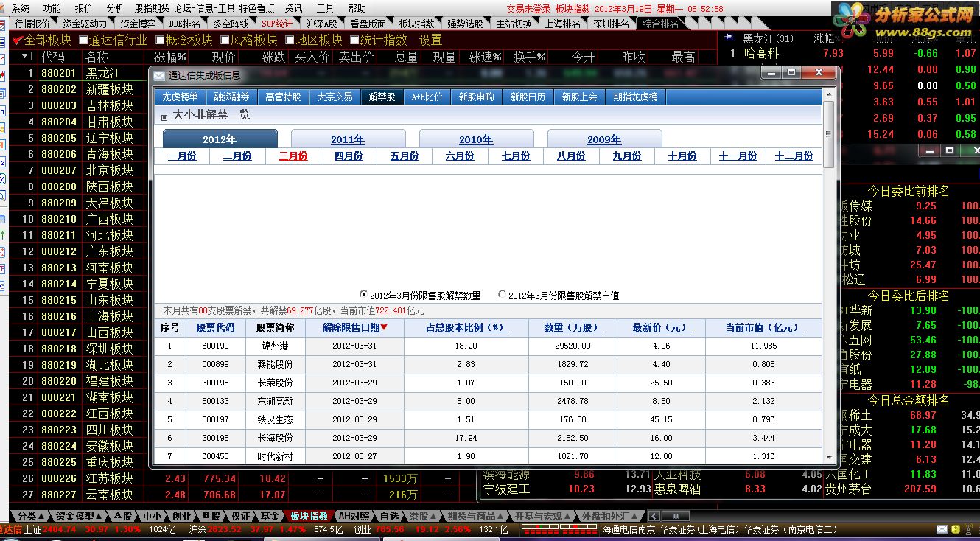Image resolution: width=980 pixels, height=541 pixels.
Task: Sort by the 解除限售日期 column header
Action: 354,327
